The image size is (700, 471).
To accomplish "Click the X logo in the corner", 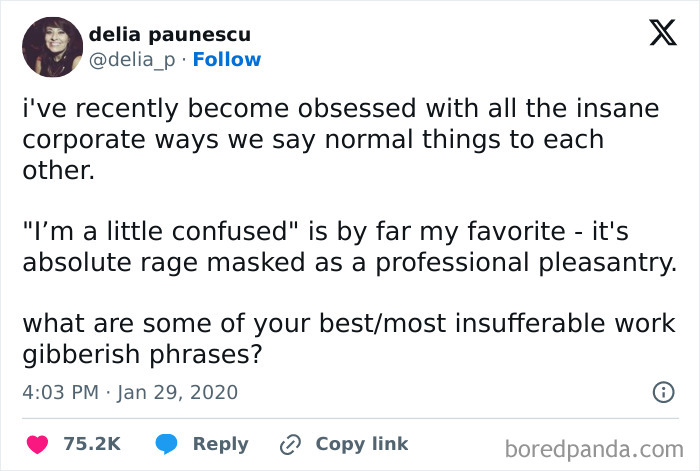I will [655, 35].
